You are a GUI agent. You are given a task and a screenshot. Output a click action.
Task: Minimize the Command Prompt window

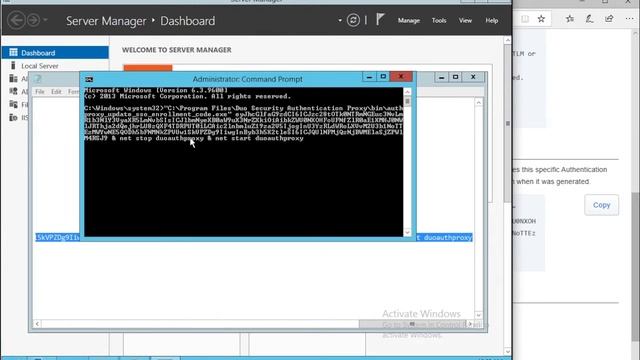pos(369,77)
